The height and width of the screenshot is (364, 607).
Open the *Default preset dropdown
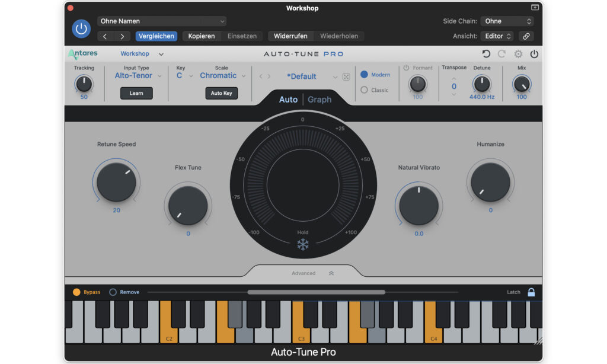tap(312, 76)
